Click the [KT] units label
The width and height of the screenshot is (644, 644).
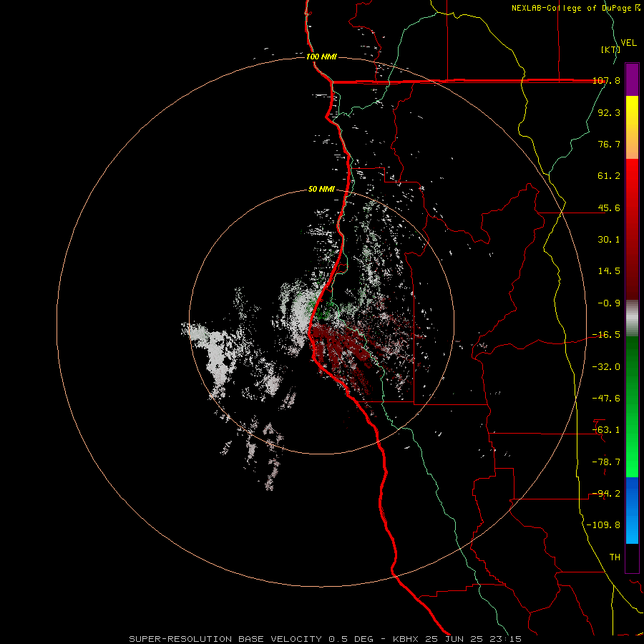610,49
